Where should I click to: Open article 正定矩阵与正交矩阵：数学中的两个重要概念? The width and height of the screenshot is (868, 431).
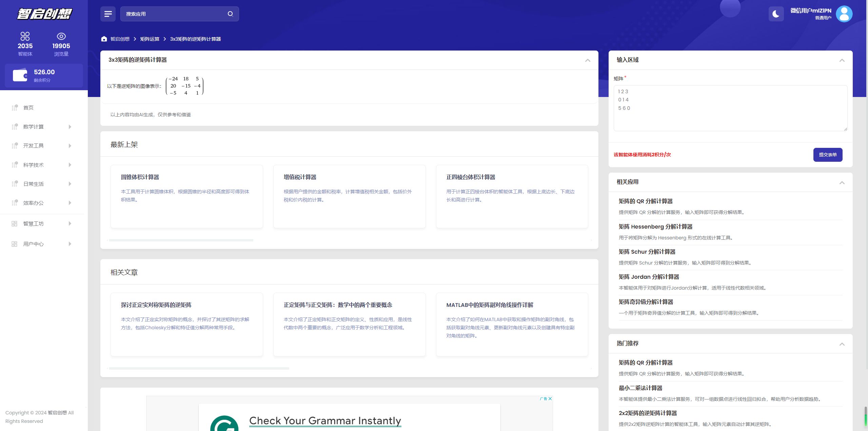point(349,324)
